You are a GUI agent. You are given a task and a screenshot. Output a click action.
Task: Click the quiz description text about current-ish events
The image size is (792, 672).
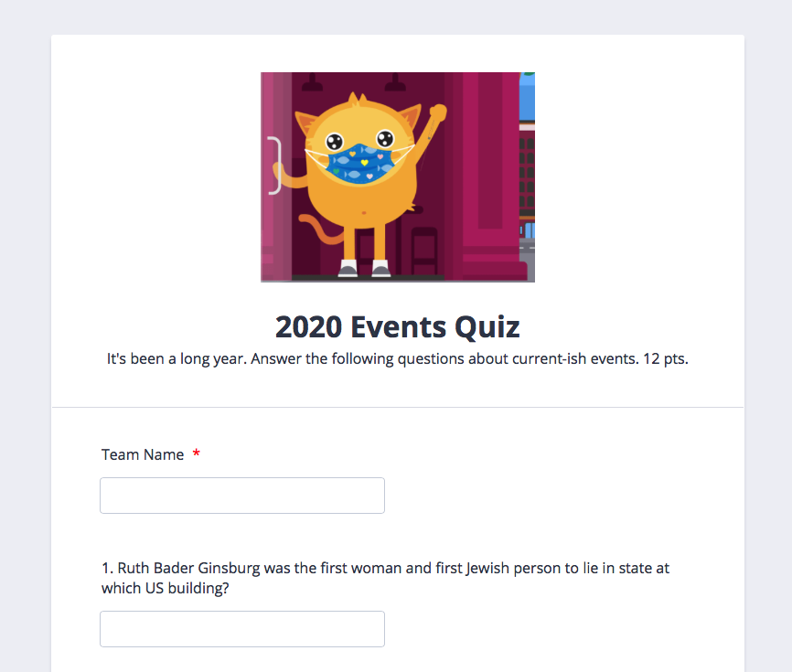coord(397,358)
